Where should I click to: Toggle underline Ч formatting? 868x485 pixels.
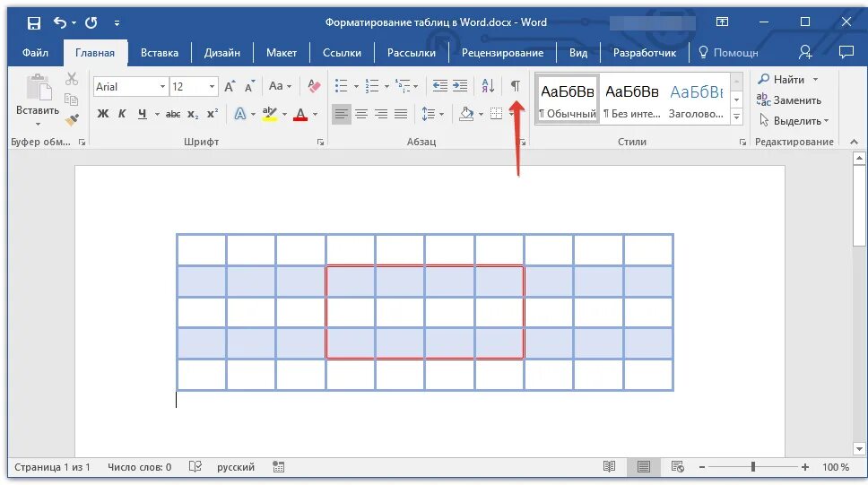point(143,114)
